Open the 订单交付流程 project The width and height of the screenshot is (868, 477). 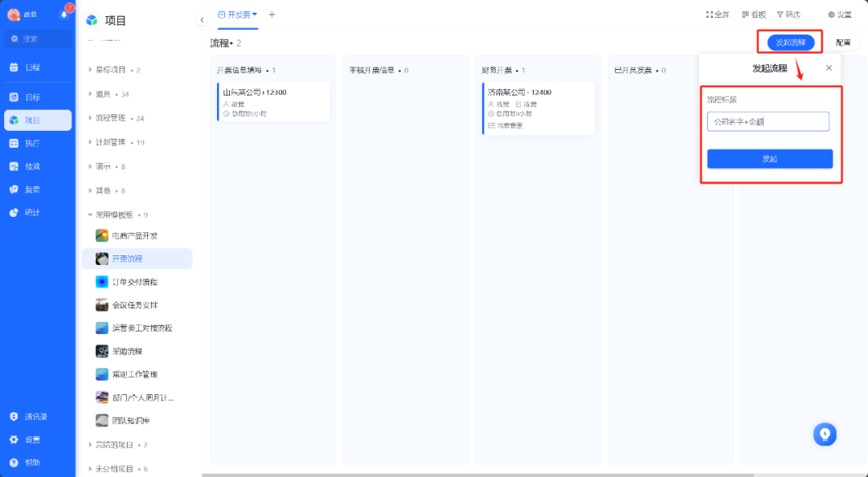(137, 282)
